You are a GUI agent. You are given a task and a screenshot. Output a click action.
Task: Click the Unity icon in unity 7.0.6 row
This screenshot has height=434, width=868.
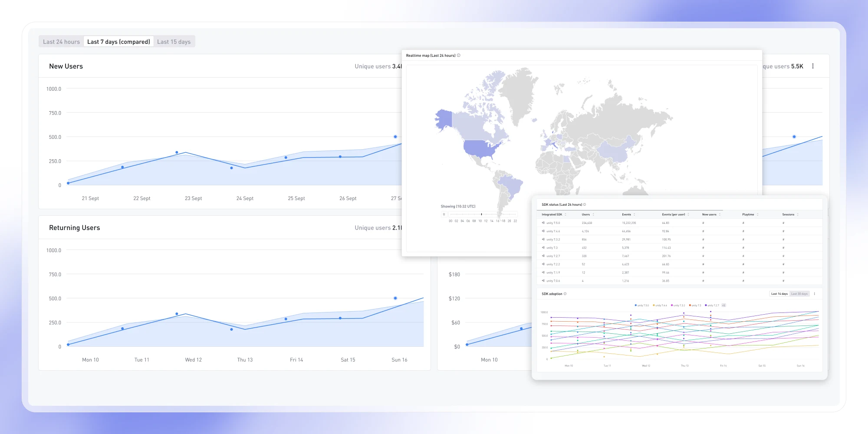click(543, 280)
